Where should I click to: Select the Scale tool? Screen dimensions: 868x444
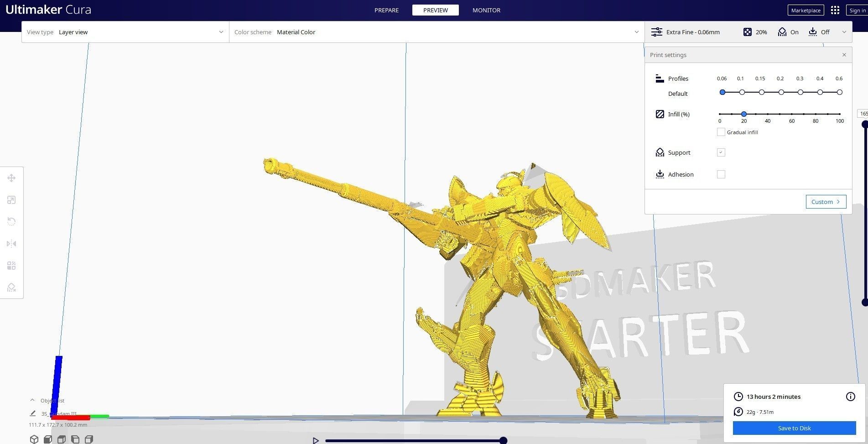coord(11,200)
